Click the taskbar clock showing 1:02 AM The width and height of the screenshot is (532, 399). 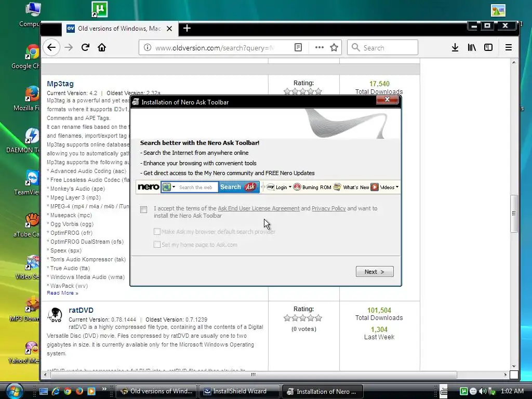click(x=512, y=391)
